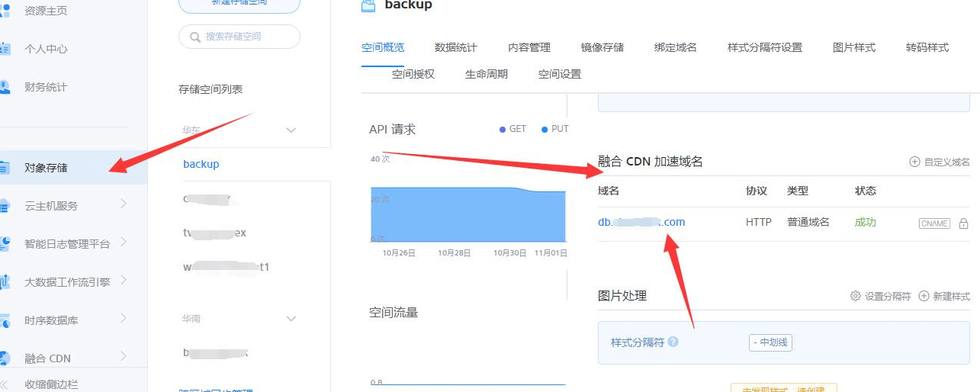Collapse the 华南 region list chevron
Image resolution: width=980 pixels, height=392 pixels.
click(x=291, y=318)
